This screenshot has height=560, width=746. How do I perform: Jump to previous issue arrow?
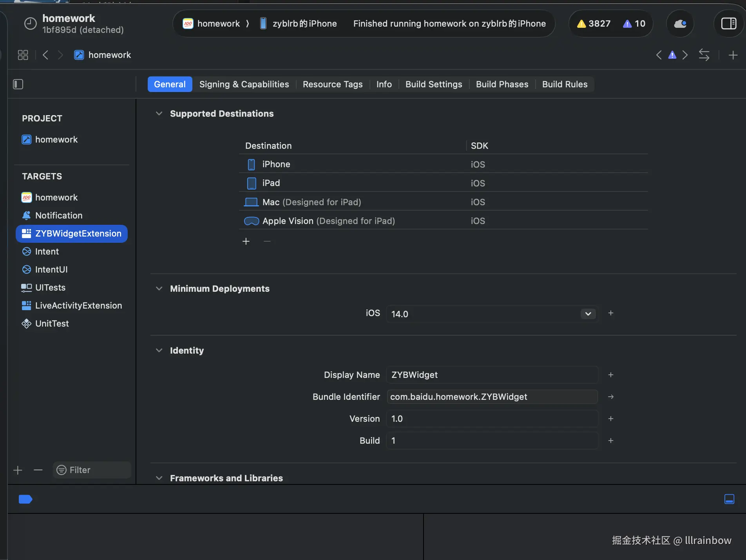(x=659, y=55)
